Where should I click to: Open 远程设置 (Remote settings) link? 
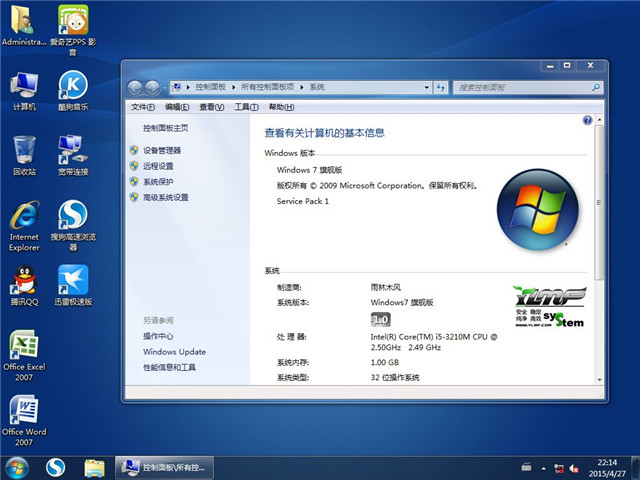pos(158,166)
